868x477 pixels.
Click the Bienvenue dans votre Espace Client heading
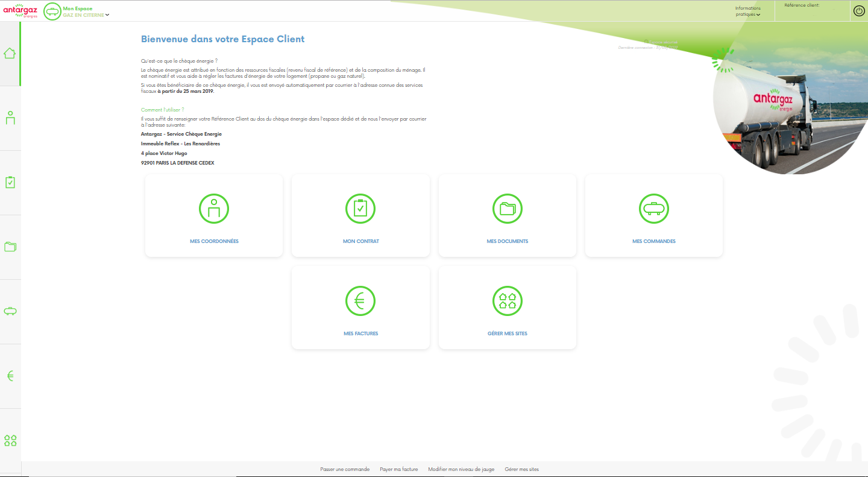tap(223, 39)
